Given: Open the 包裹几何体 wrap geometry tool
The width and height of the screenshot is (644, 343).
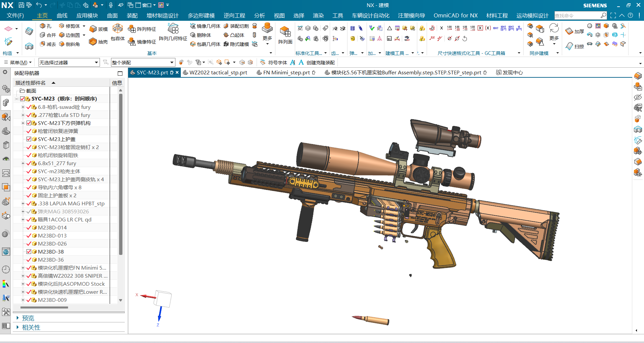Looking at the screenshot, I should pyautogui.click(x=205, y=44).
